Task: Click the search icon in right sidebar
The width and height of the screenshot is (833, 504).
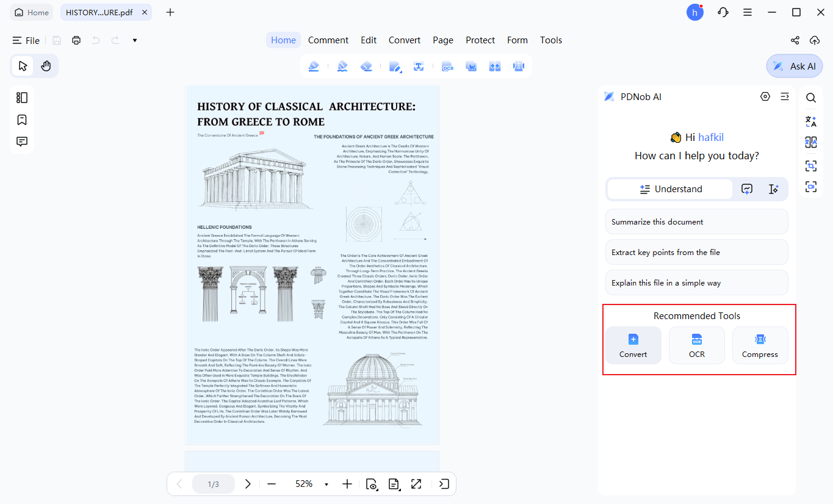Action: (810, 98)
